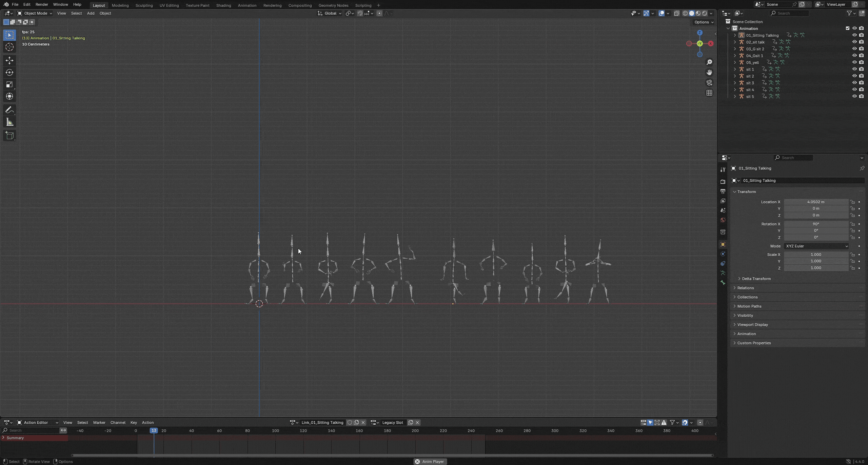Open the Output properties tab
The height and width of the screenshot is (465, 868).
coord(723,191)
